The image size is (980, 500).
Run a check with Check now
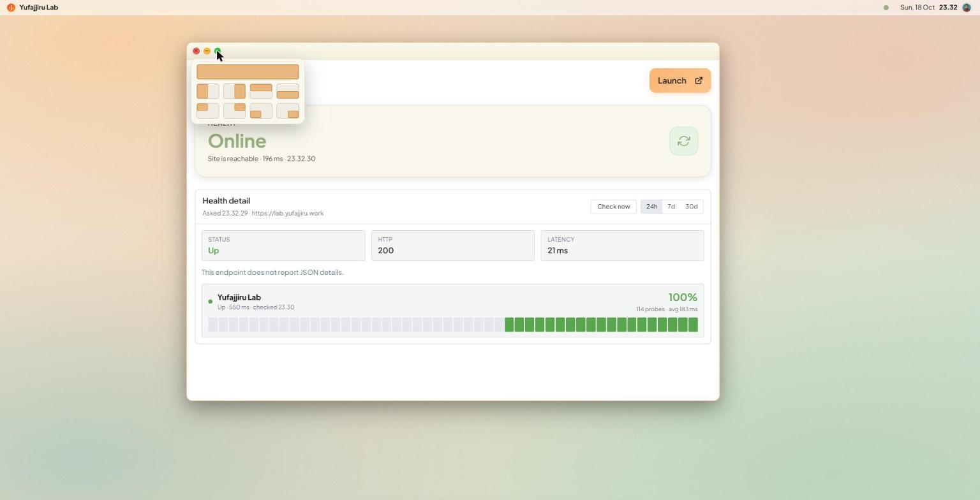click(x=613, y=207)
